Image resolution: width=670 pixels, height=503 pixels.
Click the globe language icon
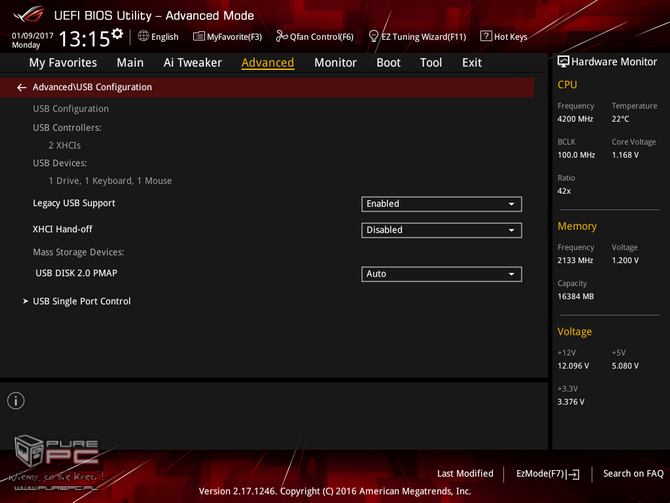143,36
